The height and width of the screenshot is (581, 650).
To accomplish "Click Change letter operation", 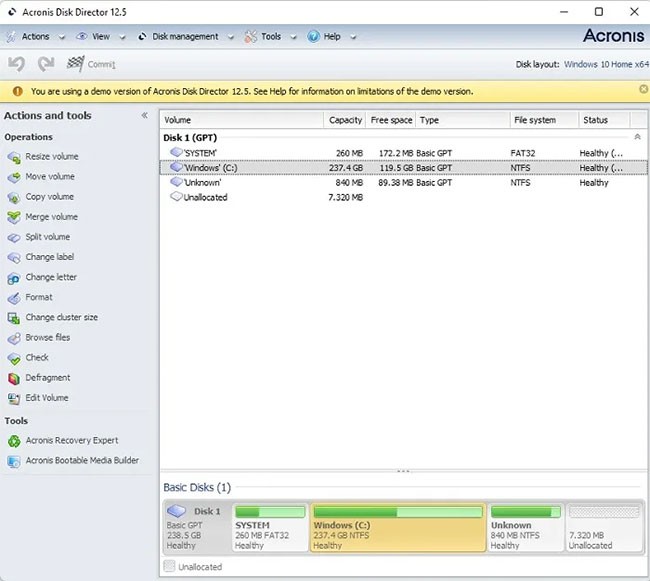I will tap(50, 277).
